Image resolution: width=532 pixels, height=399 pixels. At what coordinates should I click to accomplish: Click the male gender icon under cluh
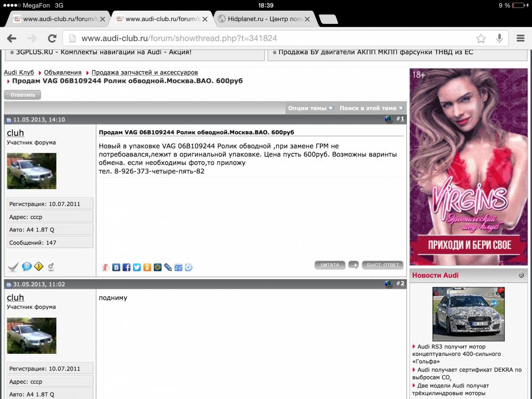pos(51,267)
